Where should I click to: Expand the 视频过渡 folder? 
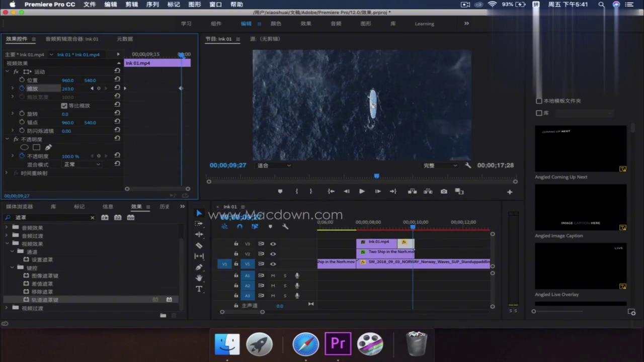click(x=7, y=308)
